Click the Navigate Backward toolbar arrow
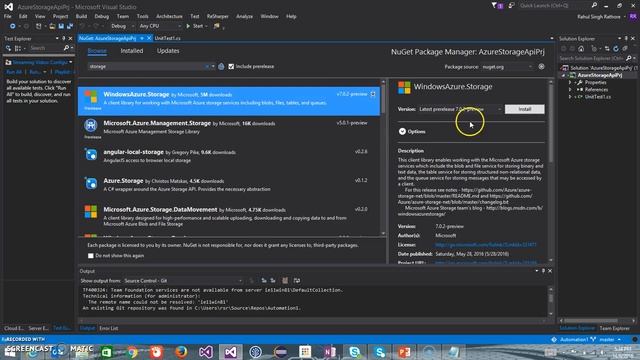Image resolution: width=640 pixels, height=360 pixels. click(x=13, y=26)
